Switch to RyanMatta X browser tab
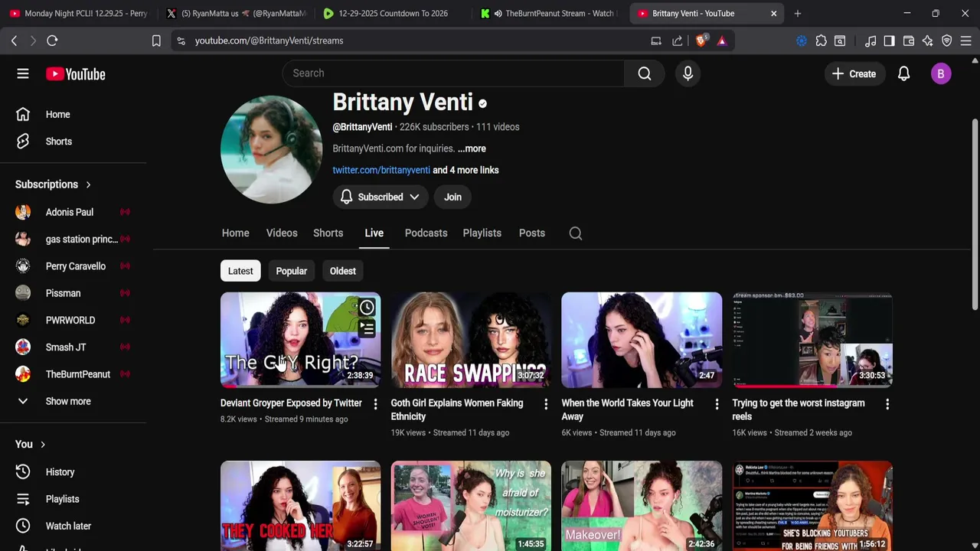The width and height of the screenshot is (980, 551). coord(236,13)
